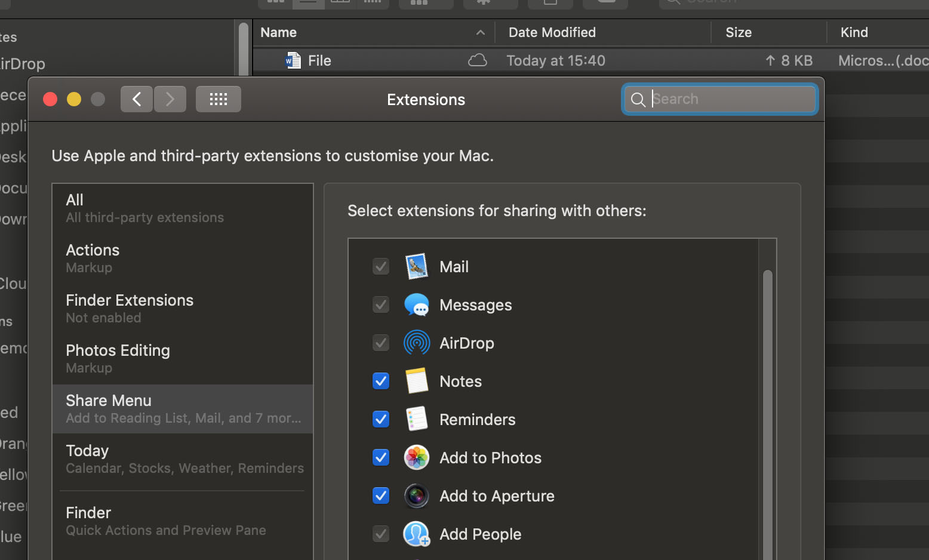The image size is (929, 560).
Task: Show all preferences grid button
Action: coord(219,99)
